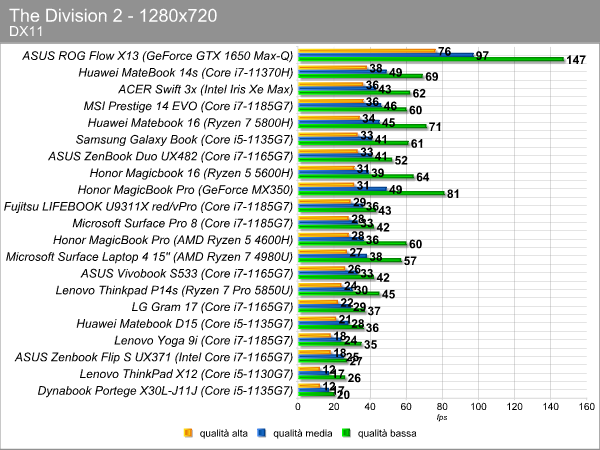Select the MSI Prestige 14 EVO row label
The width and height of the screenshot is (600, 450).
(x=188, y=106)
